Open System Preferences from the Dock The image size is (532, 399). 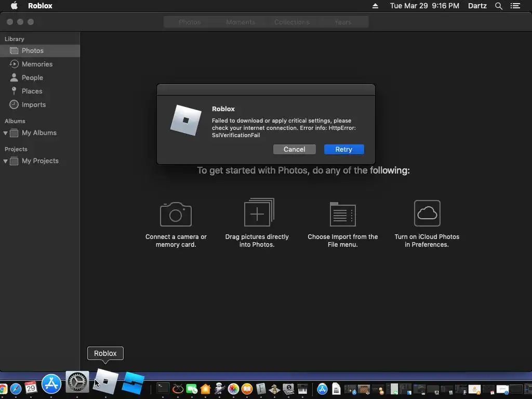[x=77, y=382]
